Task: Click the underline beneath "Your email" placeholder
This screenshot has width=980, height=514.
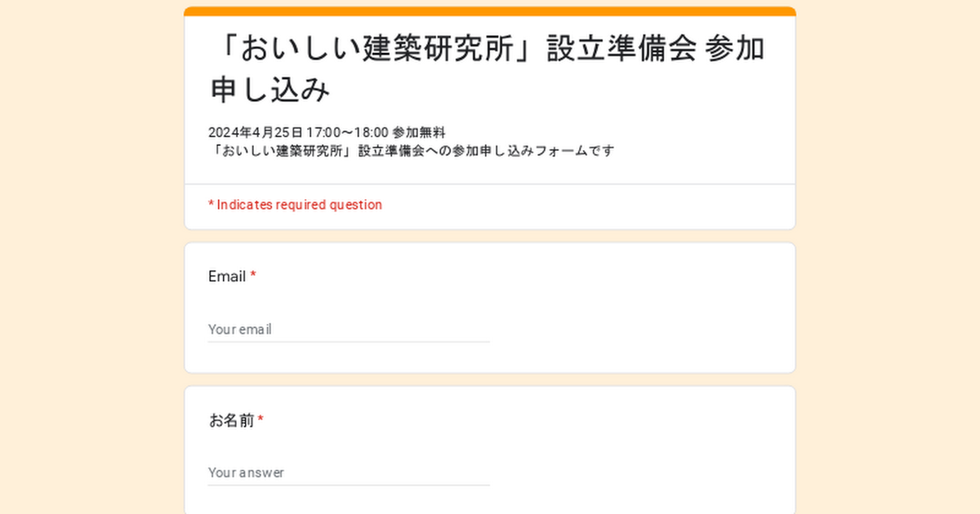Action: point(348,342)
